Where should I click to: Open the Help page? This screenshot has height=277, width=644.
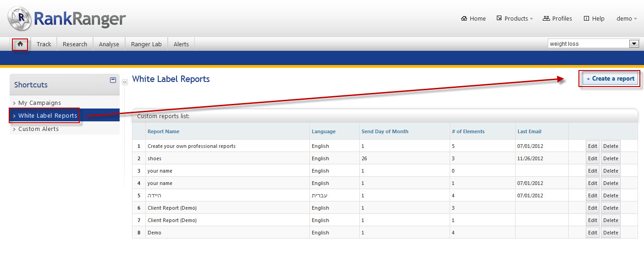[x=594, y=19]
